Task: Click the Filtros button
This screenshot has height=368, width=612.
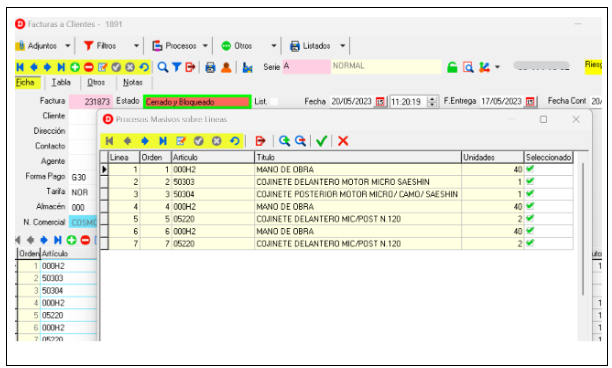Action: (100, 46)
